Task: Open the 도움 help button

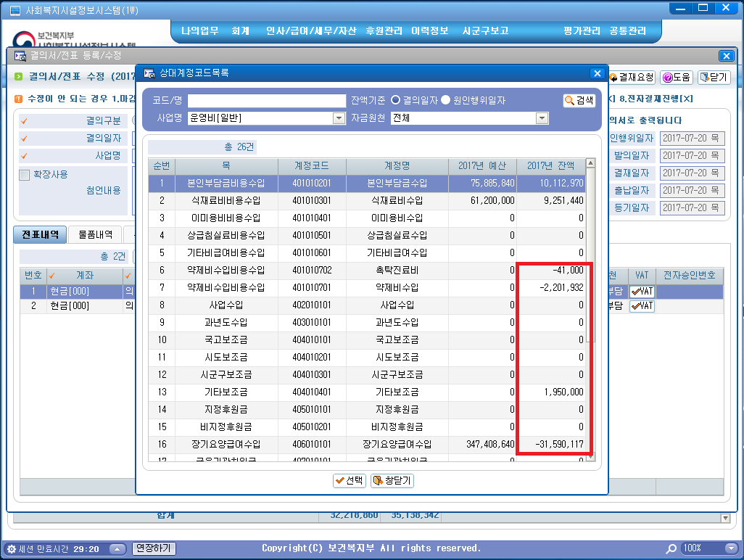Action: (677, 77)
